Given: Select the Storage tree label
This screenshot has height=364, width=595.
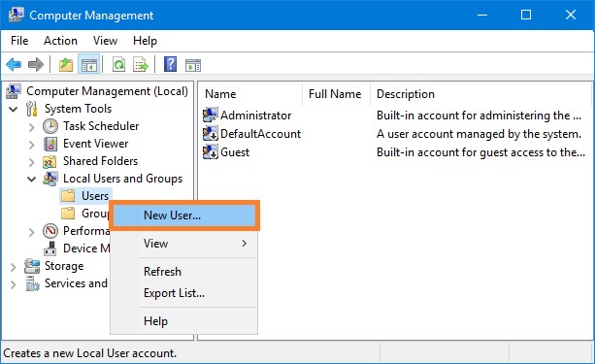Looking at the screenshot, I should pos(64,266).
